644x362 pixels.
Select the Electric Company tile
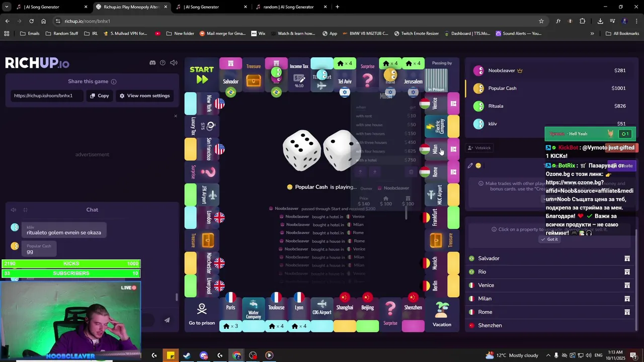(x=442, y=126)
